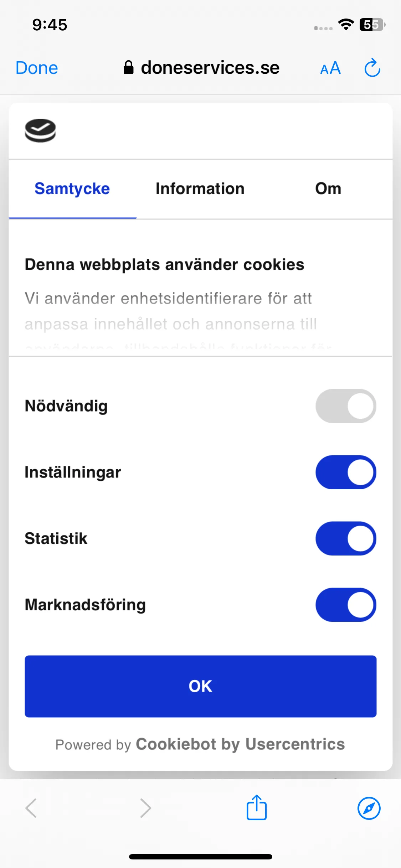Switch to the Information tab
The height and width of the screenshot is (868, 401).
pyautogui.click(x=200, y=188)
